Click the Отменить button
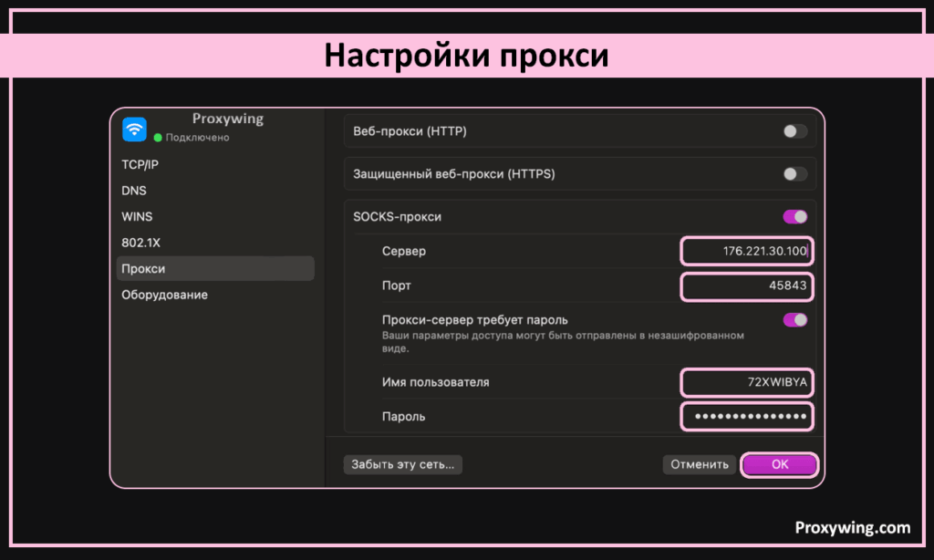 [x=699, y=464]
